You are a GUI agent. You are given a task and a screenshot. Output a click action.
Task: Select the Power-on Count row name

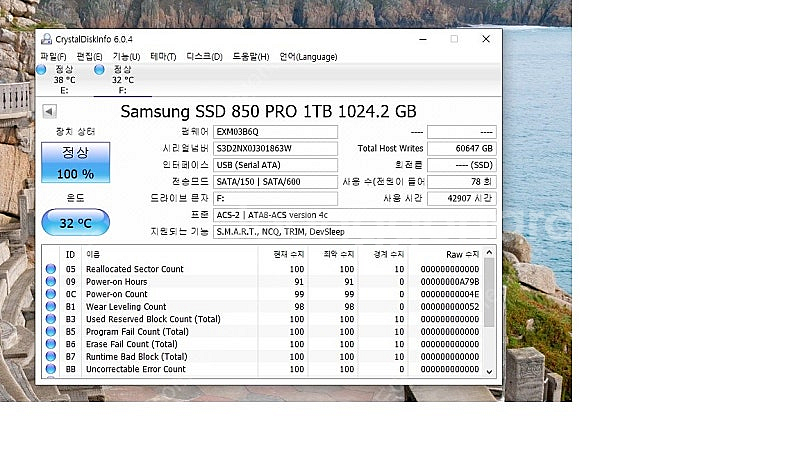click(x=116, y=294)
